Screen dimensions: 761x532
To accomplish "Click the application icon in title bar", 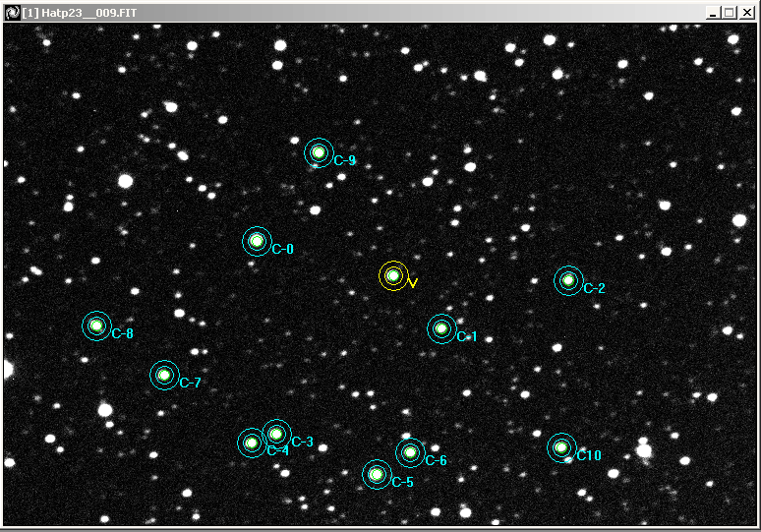I will tap(12, 13).
